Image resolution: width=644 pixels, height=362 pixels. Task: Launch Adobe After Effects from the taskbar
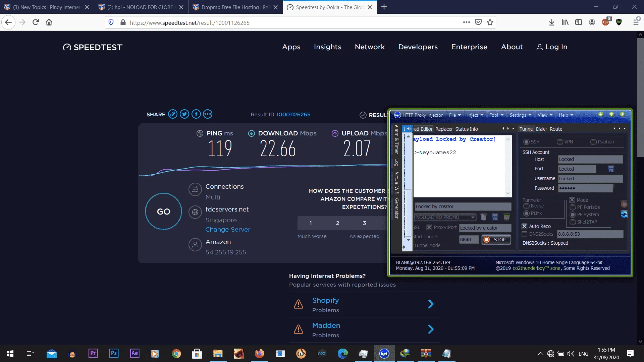click(x=135, y=353)
